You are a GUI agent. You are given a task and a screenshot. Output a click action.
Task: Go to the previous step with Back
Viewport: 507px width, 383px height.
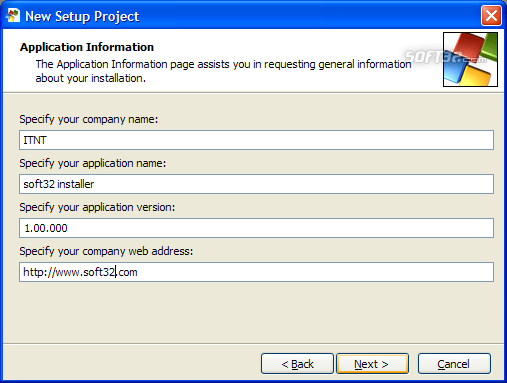click(297, 364)
